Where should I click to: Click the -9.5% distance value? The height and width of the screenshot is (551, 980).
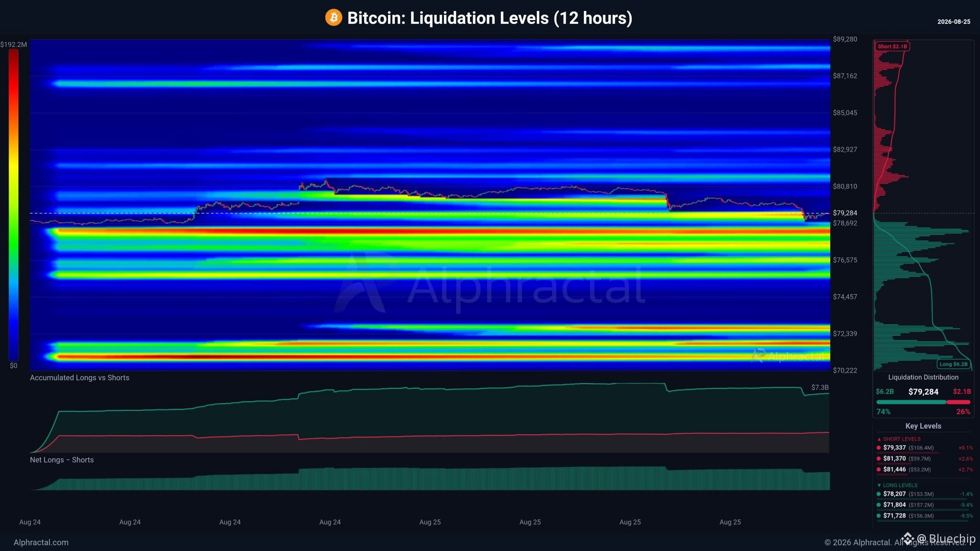[966, 516]
